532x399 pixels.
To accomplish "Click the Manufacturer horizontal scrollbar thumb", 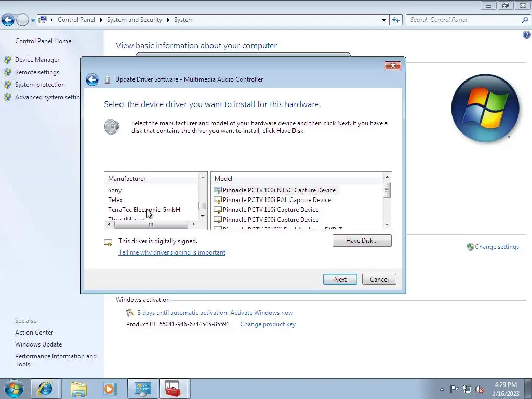I will (x=151, y=224).
